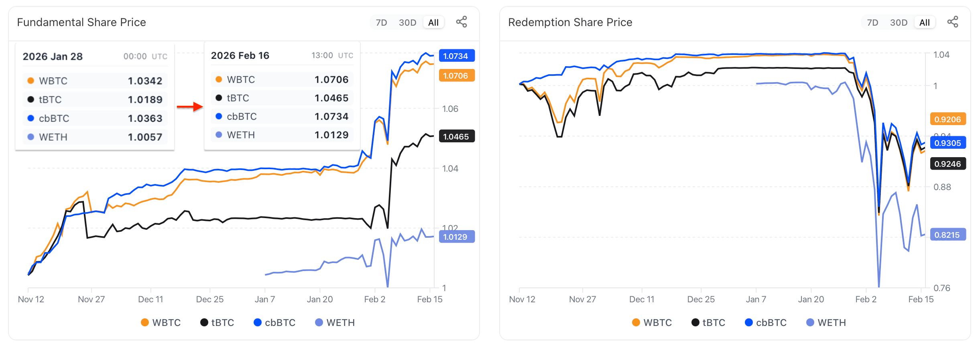Viewport: 980px width, 348px height.
Task: Hide WBTC series in Redemption chart legend
Action: [652, 323]
